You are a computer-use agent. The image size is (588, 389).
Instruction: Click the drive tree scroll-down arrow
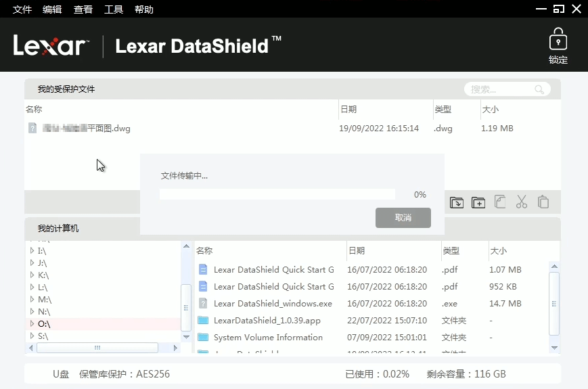tap(186, 337)
